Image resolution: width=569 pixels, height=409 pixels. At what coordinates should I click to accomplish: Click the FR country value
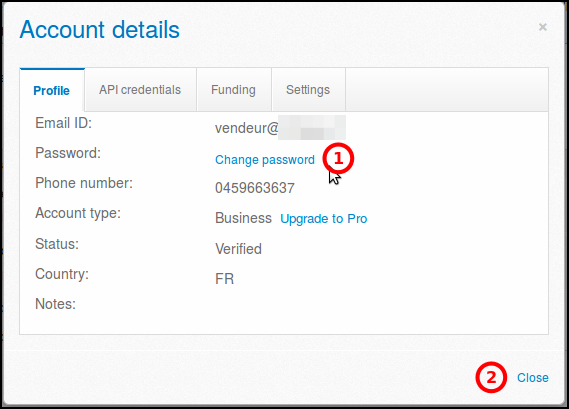pyautogui.click(x=225, y=279)
